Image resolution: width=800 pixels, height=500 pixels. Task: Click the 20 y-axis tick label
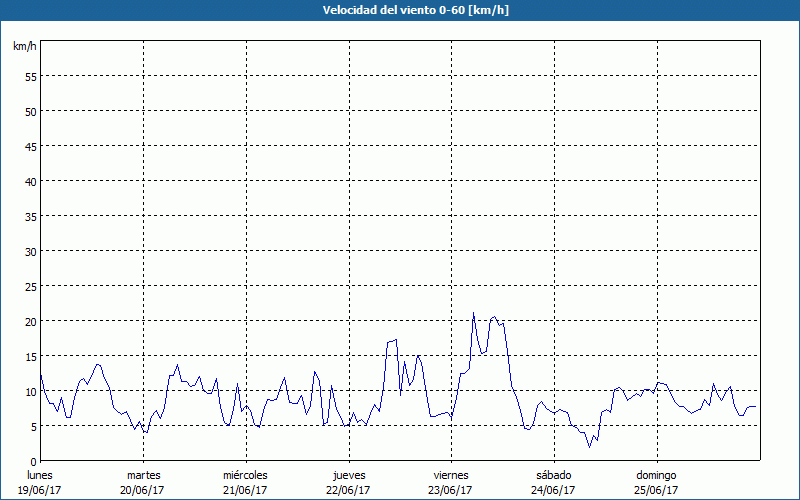31,321
